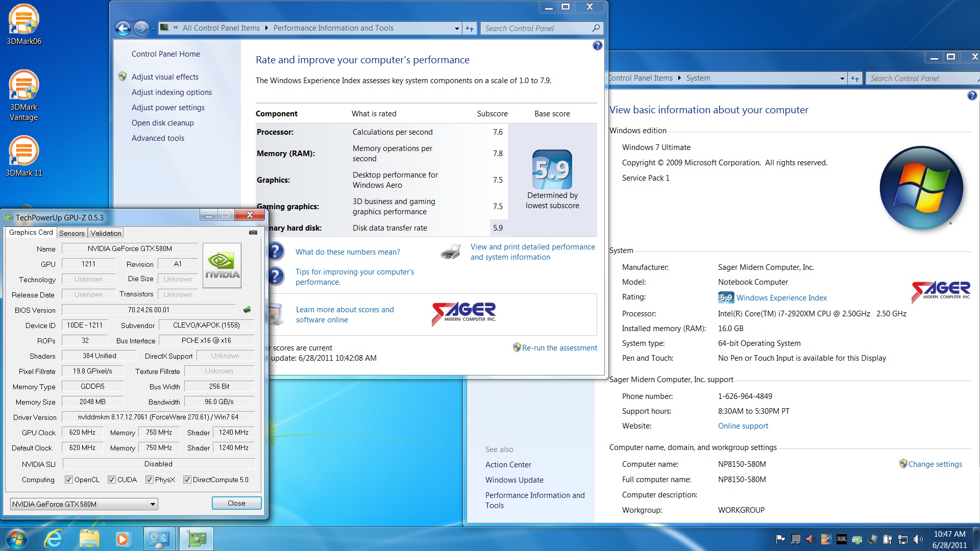The width and height of the screenshot is (980, 551).
Task: Close GPU-Z with the Close button
Action: pos(236,503)
